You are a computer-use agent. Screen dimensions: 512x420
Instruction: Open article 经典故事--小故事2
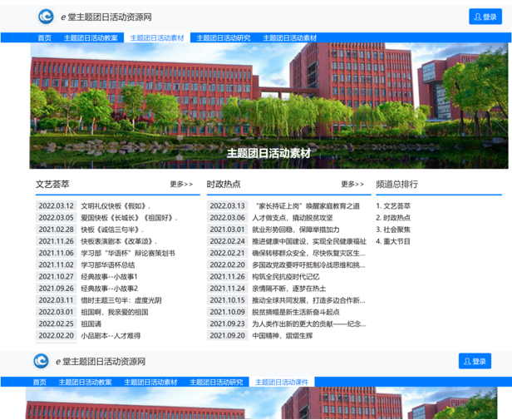coord(110,289)
